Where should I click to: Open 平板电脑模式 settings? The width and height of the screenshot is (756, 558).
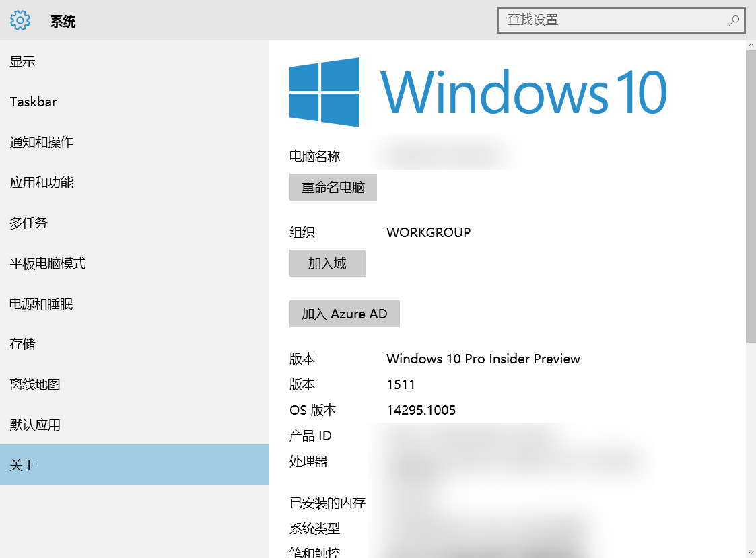pos(48,263)
